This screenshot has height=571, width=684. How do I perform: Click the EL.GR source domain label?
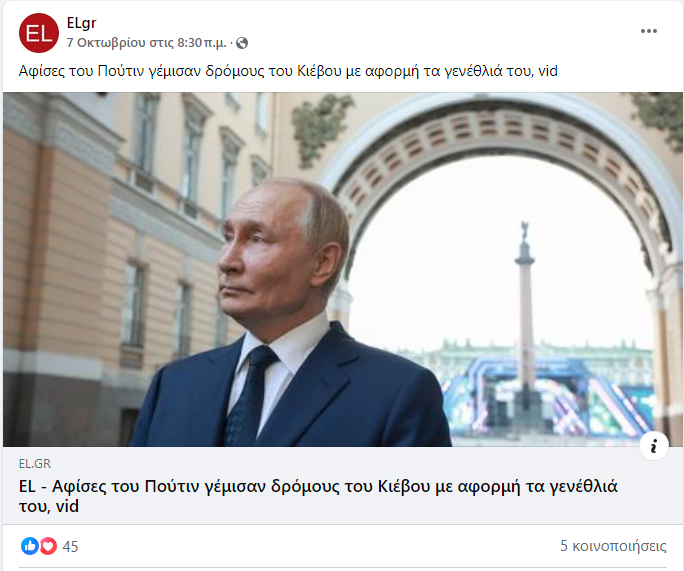(x=35, y=463)
